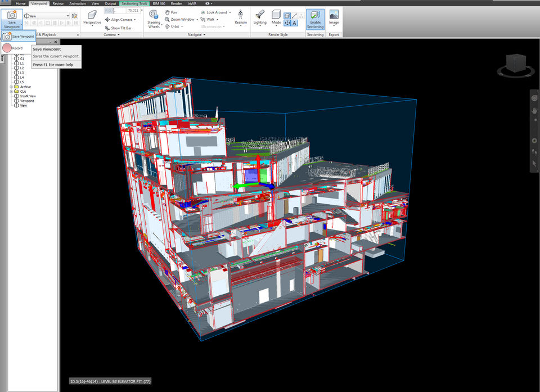Select L5 viewpoint in tree
The image size is (540, 392).
(19, 82)
